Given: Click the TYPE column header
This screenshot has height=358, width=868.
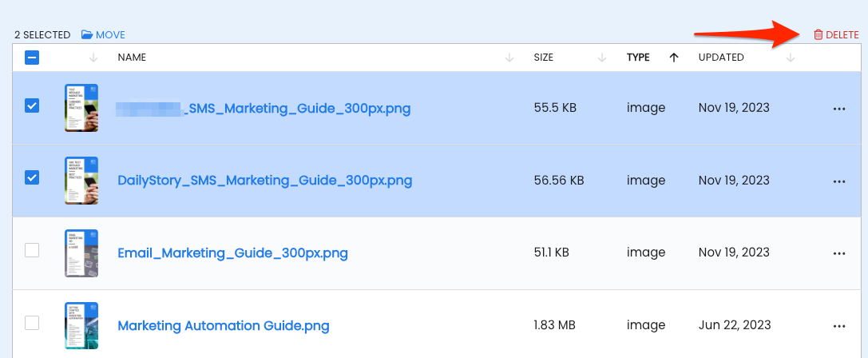Looking at the screenshot, I should (x=638, y=58).
